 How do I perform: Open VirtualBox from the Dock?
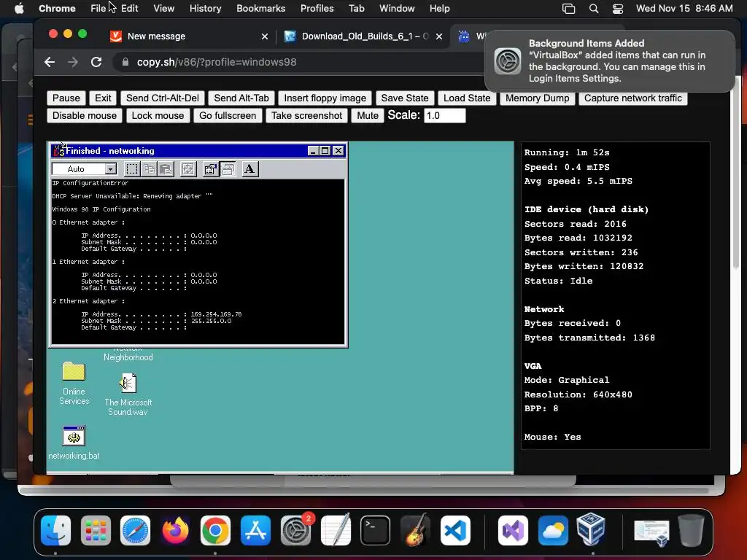(x=591, y=529)
